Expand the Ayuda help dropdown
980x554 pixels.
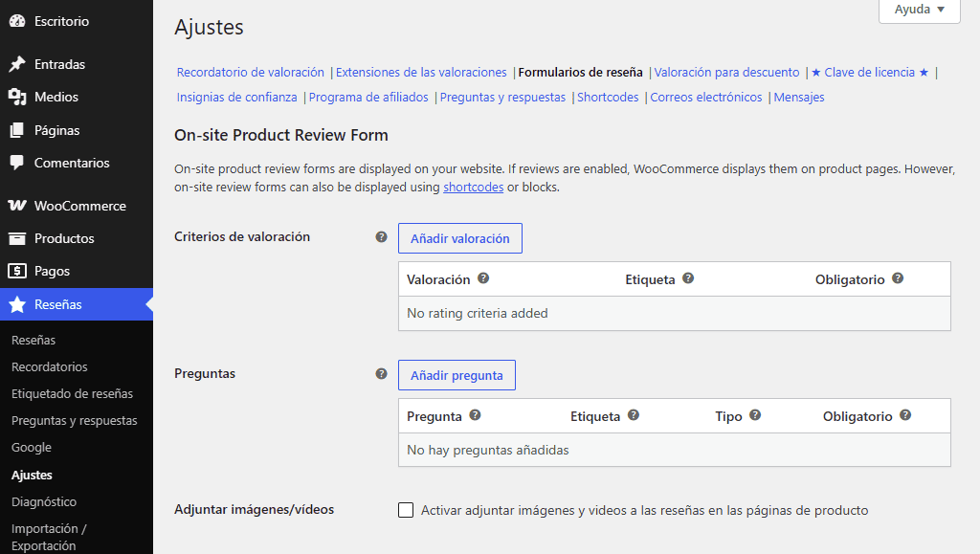920,10
